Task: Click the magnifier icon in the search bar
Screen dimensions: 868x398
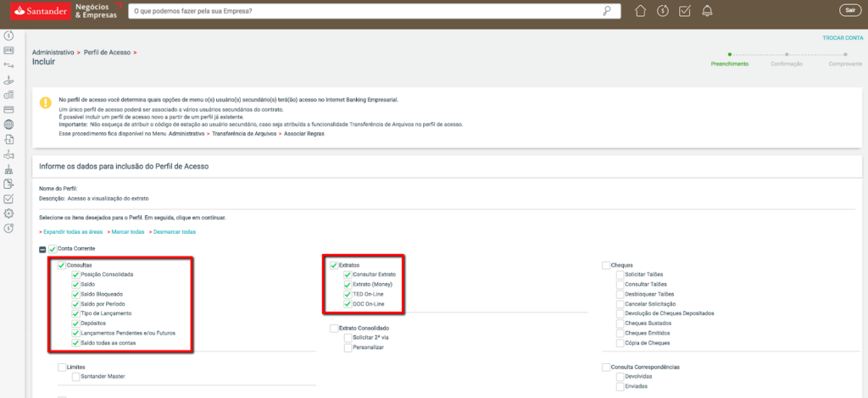Action: click(x=606, y=11)
